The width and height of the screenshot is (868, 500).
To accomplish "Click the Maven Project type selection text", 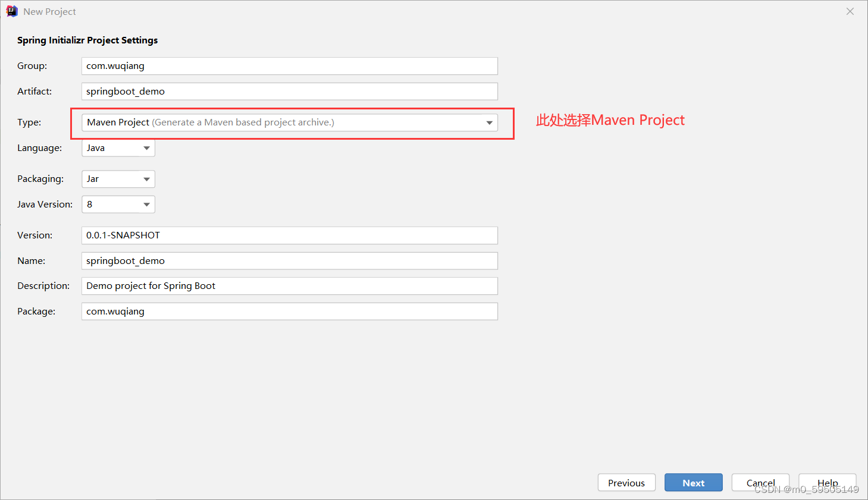I will [118, 122].
